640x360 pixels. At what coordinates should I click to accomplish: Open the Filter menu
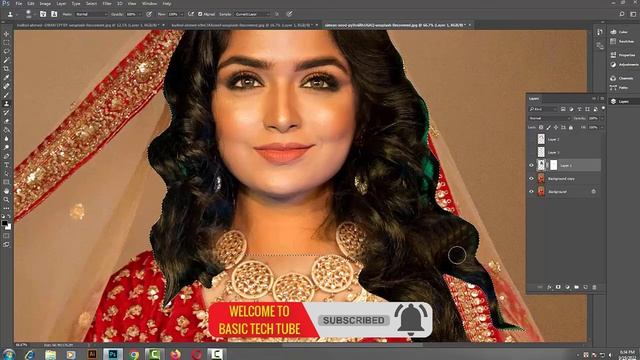[107, 3]
